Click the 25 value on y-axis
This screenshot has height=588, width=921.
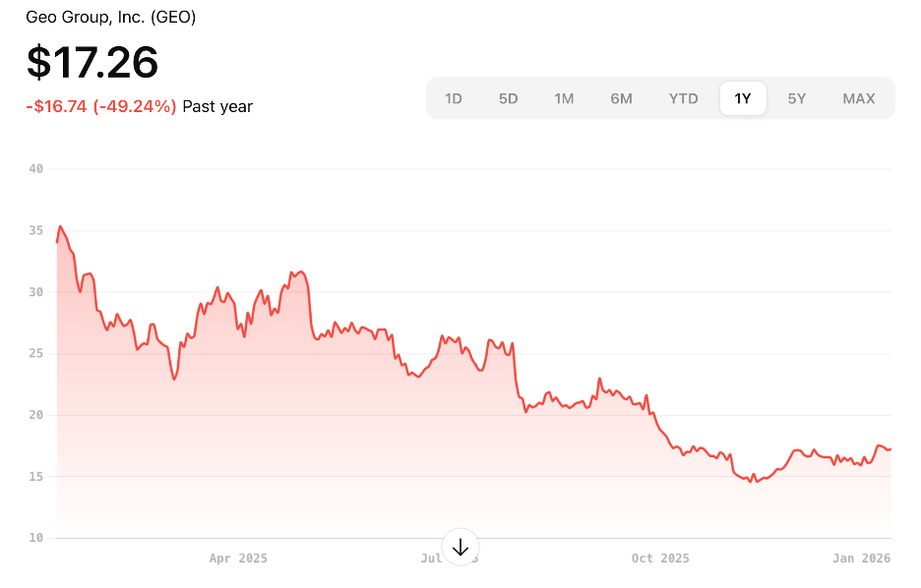pyautogui.click(x=36, y=353)
